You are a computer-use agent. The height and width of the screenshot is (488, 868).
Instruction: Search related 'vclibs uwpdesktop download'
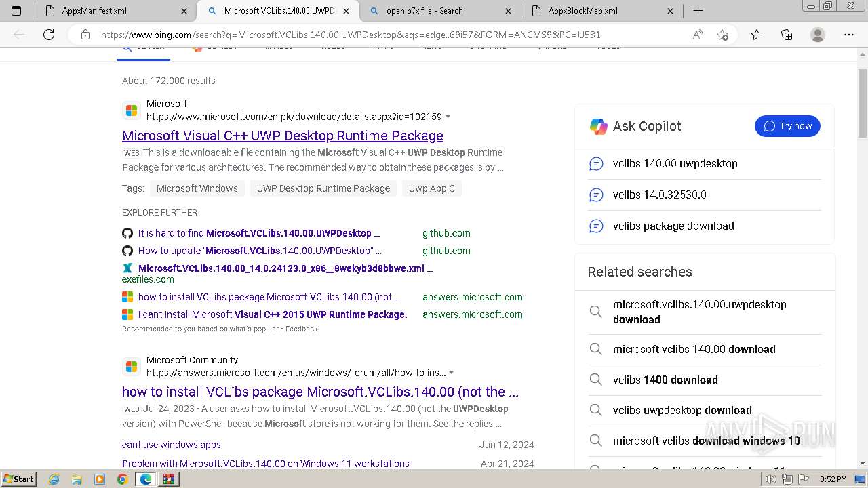tap(682, 410)
